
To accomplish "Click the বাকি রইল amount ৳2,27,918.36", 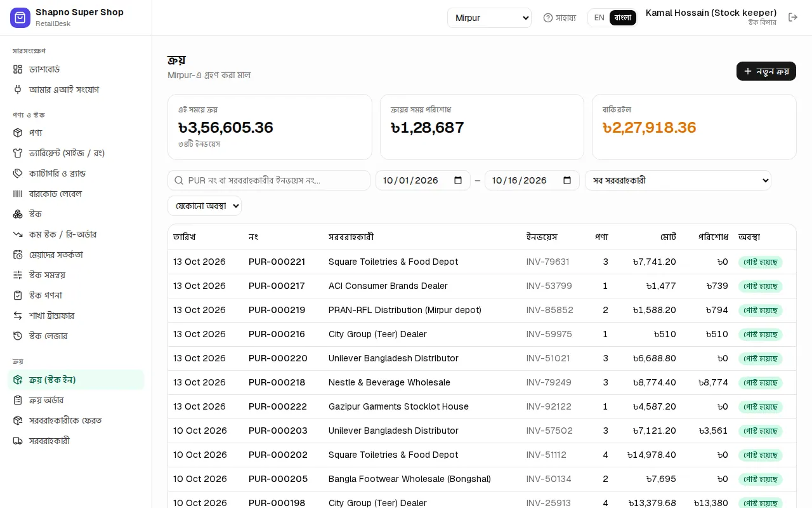I will (x=650, y=128).
